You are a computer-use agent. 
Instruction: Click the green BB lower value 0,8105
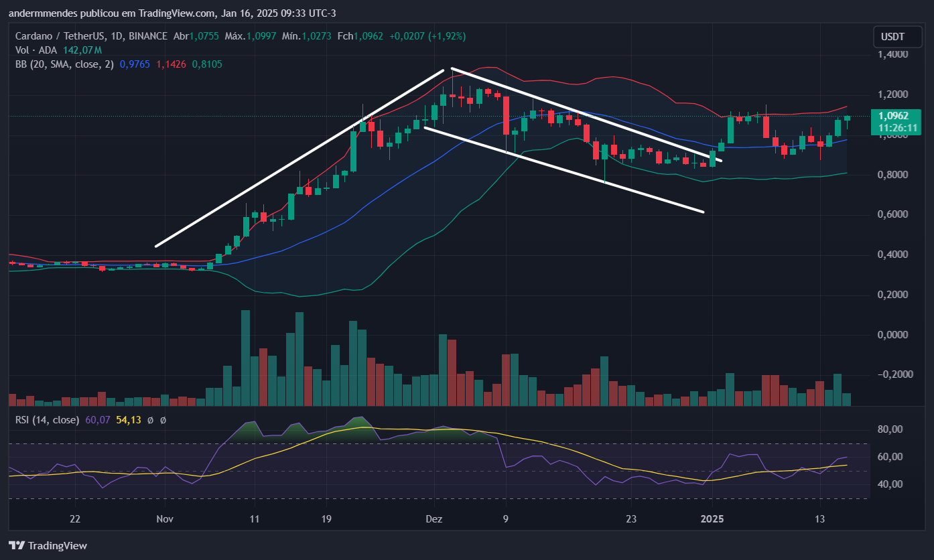coord(207,64)
